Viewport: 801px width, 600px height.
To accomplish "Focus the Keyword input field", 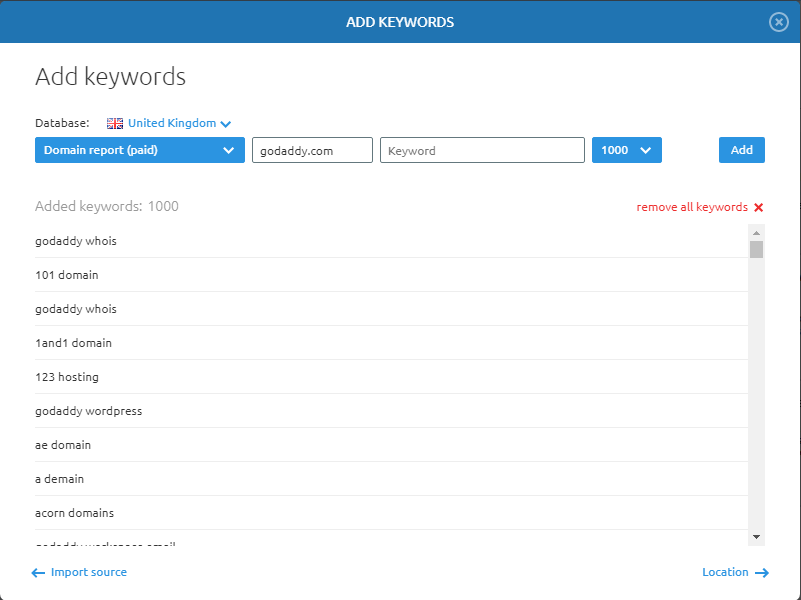I will 482,150.
